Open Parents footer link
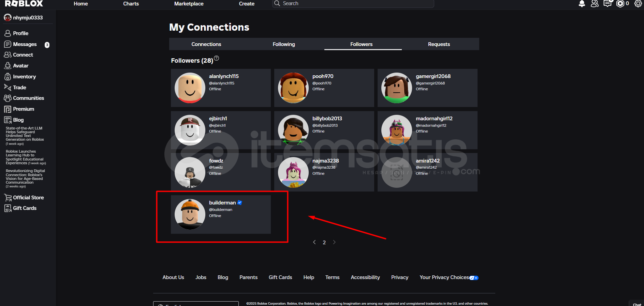Screen dimensions: 644x306 tap(248, 277)
